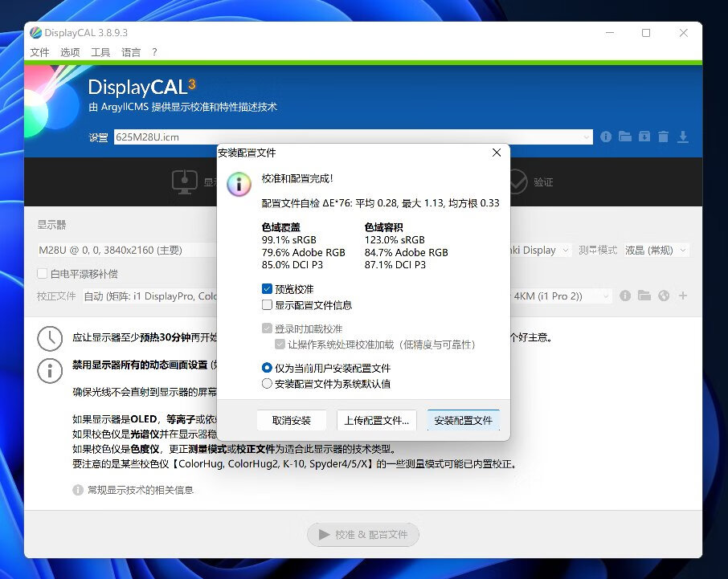728x579 pixels.
Task: Open the ? help menu
Action: tap(154, 52)
